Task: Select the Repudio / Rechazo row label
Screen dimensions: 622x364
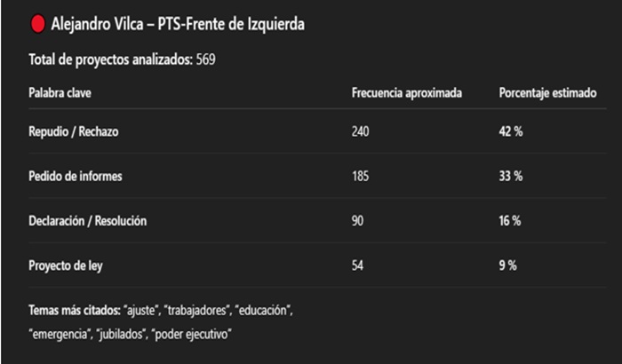Action: pyautogui.click(x=74, y=131)
